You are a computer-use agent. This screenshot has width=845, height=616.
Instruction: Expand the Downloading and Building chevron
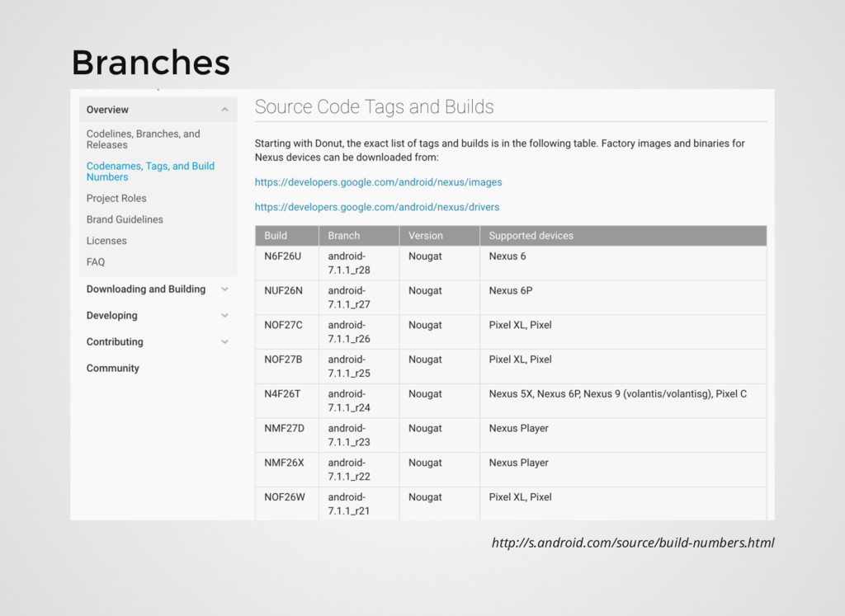pos(224,289)
